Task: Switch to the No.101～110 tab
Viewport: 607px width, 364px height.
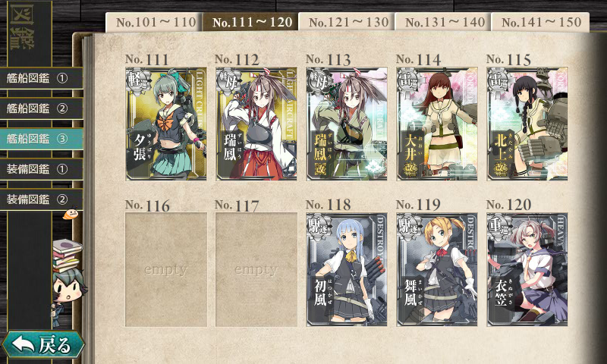Action: click(154, 22)
